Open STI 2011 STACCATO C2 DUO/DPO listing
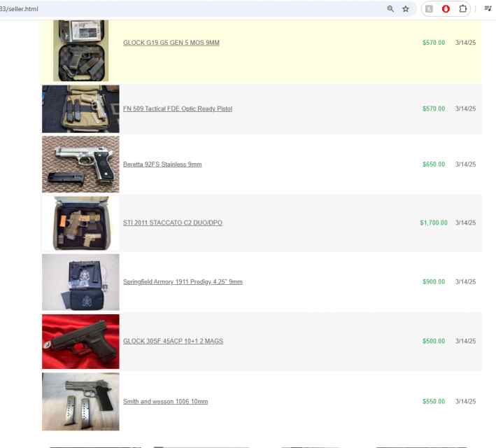Screen dimensions: 496x448 click(x=172, y=223)
